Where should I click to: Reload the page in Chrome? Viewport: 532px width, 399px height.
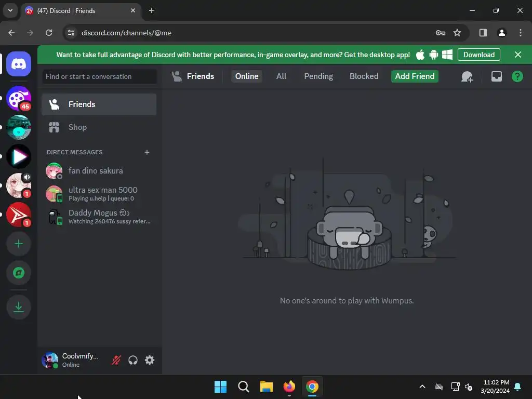(49, 33)
